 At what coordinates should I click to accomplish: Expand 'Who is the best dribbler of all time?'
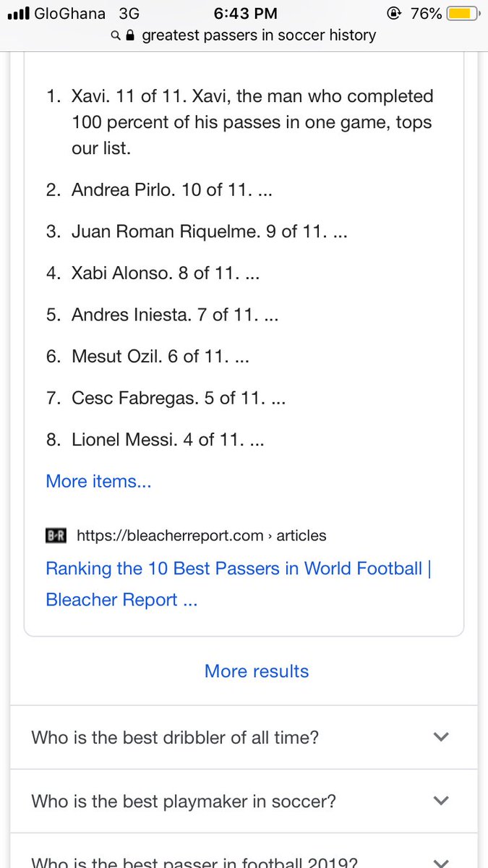click(x=244, y=738)
